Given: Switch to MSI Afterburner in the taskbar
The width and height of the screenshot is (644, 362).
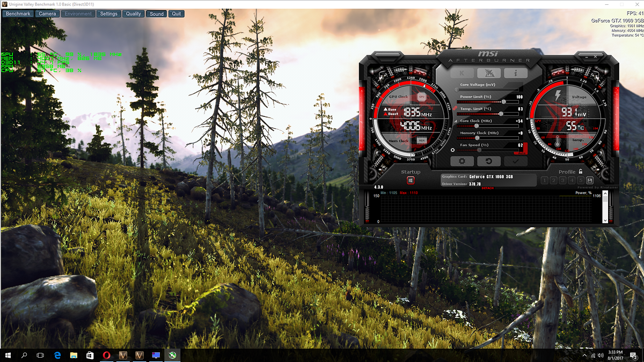Looking at the screenshot, I should [172, 355].
